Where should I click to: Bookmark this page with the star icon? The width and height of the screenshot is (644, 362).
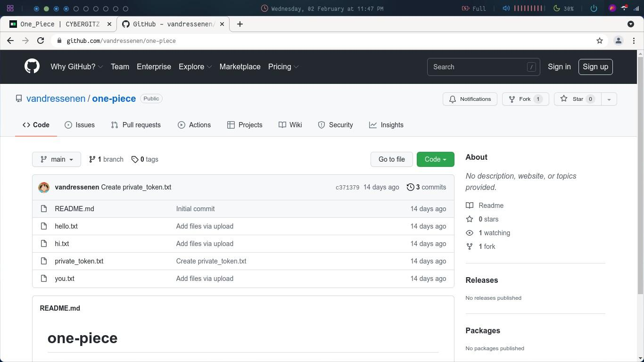point(600,41)
